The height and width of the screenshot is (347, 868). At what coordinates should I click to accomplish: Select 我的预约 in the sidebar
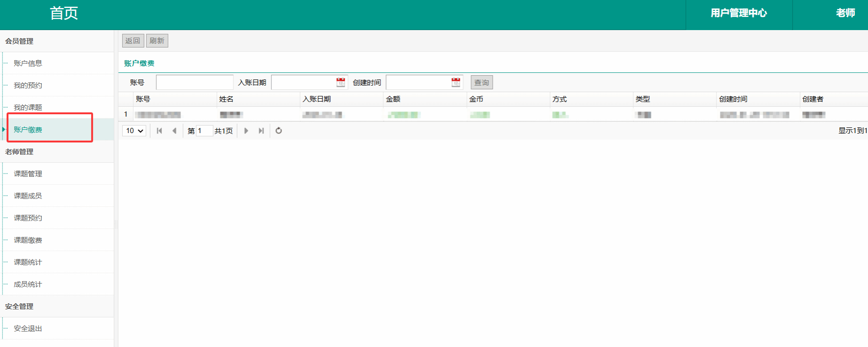click(x=28, y=86)
